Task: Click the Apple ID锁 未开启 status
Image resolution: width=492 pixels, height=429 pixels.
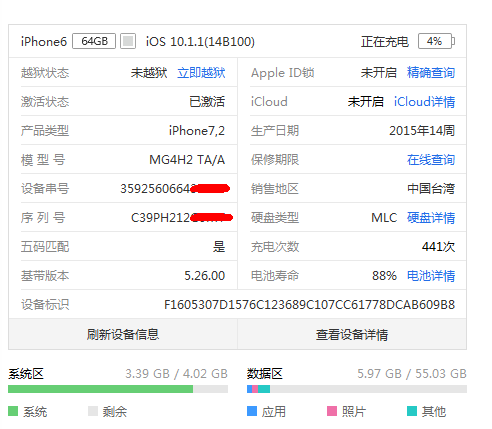Action: coord(379,73)
